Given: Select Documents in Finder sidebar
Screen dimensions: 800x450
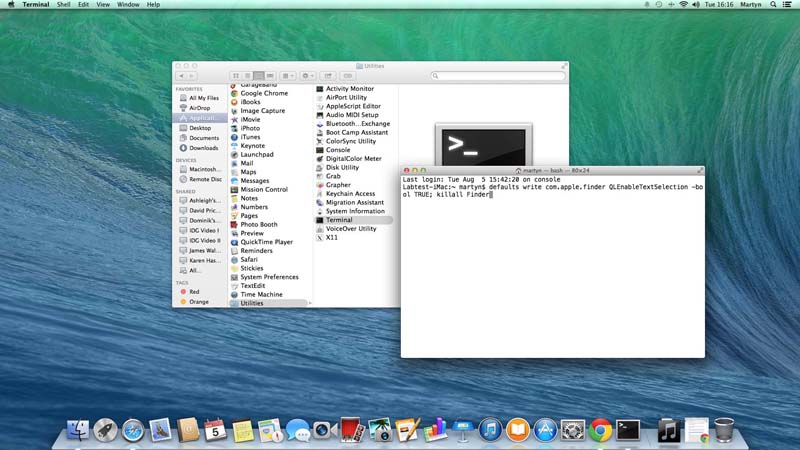Looking at the screenshot, I should click(x=199, y=138).
